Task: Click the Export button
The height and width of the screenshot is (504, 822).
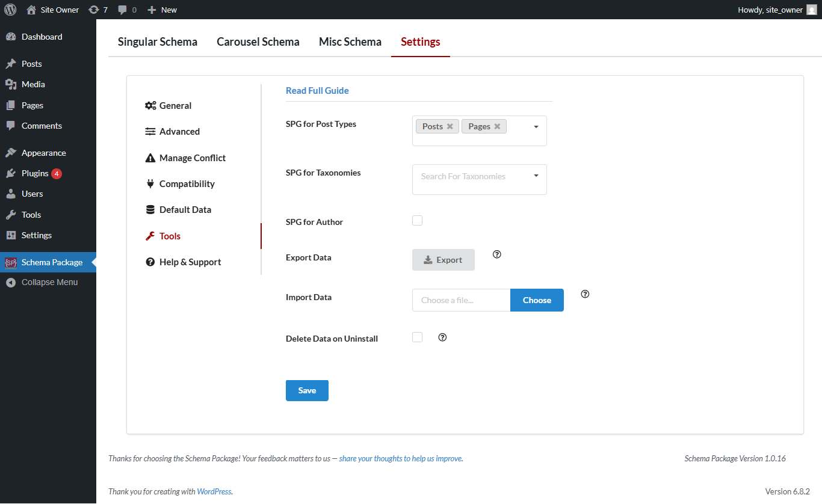Action: click(443, 260)
